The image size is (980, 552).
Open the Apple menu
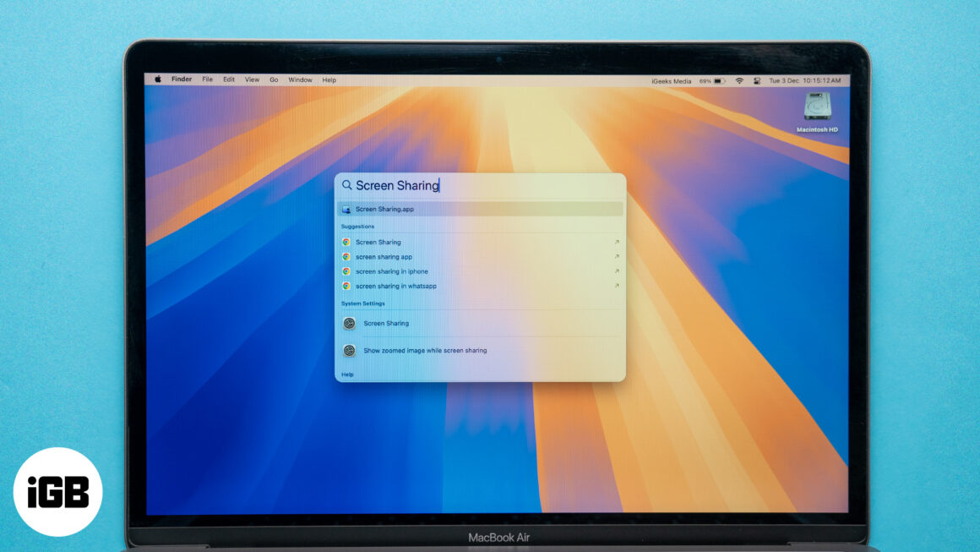point(157,79)
